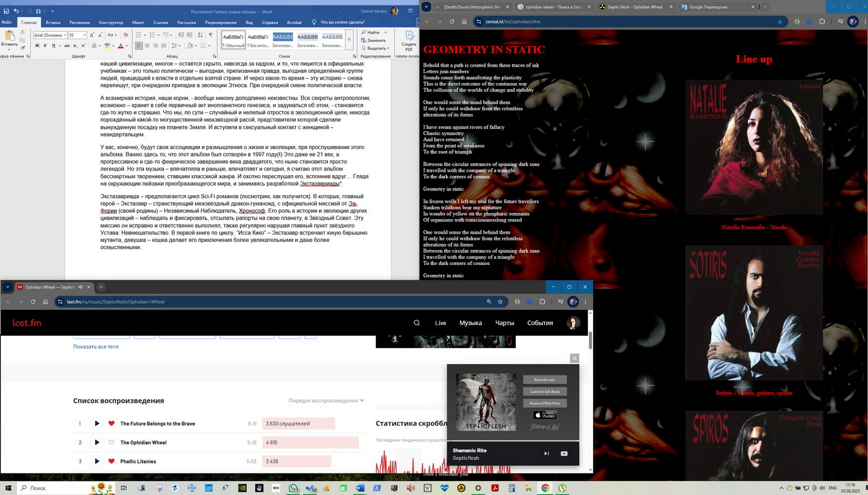
Task: Switch to Конструктор ribbon tab
Action: tap(111, 22)
